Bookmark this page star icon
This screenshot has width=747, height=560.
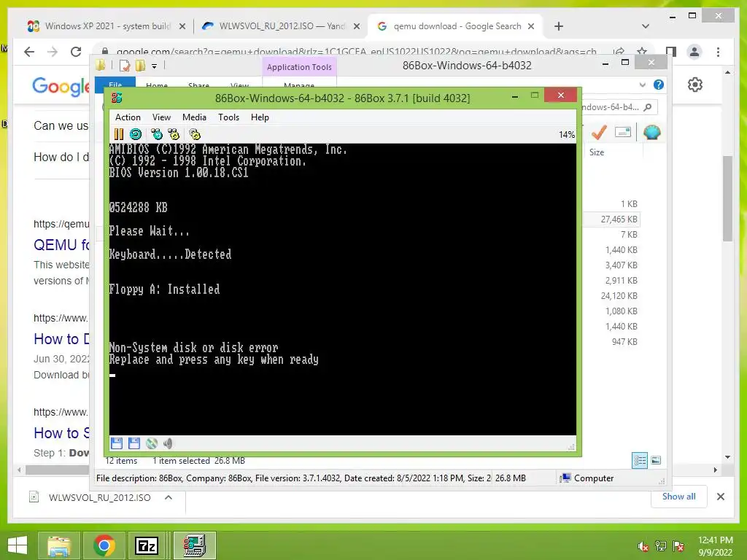coord(642,52)
